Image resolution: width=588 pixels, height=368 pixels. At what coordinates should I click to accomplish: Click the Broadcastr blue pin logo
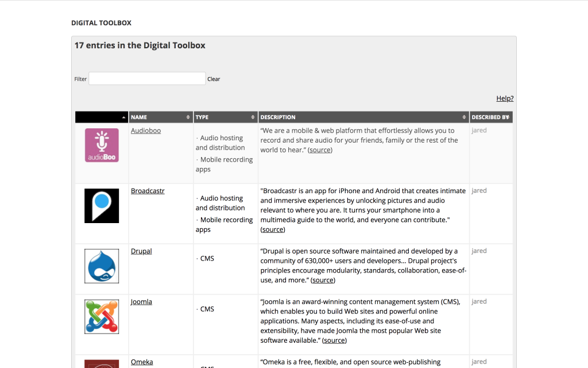click(x=102, y=206)
